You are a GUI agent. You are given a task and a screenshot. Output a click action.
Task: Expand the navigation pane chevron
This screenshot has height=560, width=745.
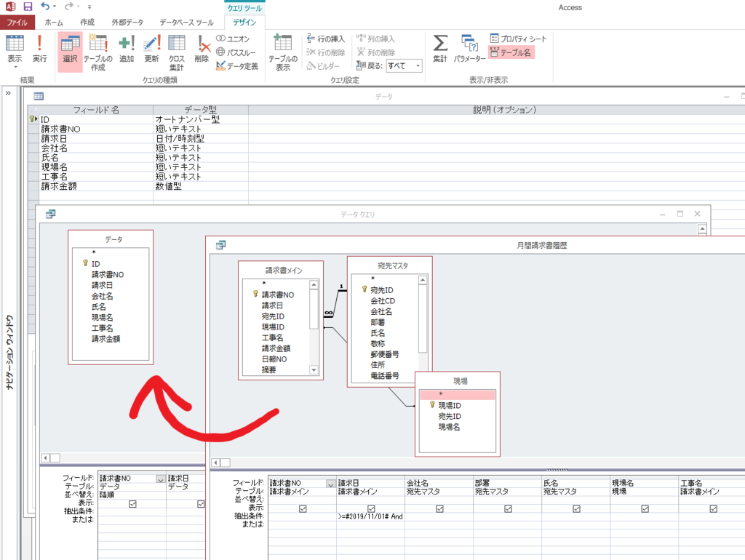click(x=8, y=93)
